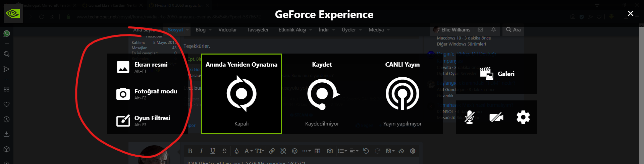Toggle BB code gear in editor

413,151
